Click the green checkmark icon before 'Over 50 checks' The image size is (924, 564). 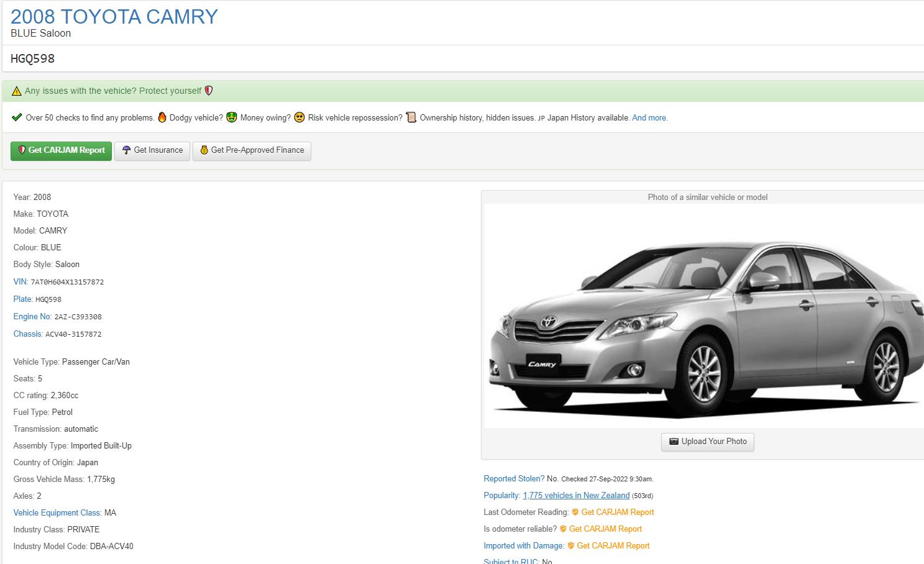coord(17,117)
